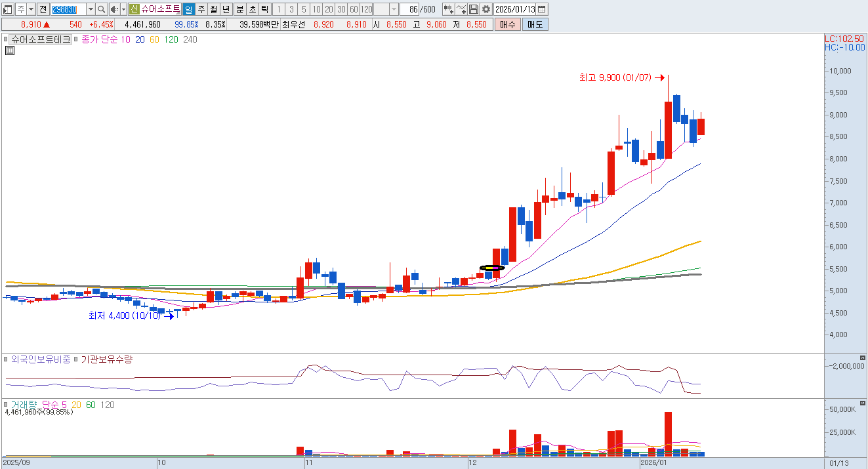
Task: Open the dropdown next to speaker icon
Action: (123, 9)
